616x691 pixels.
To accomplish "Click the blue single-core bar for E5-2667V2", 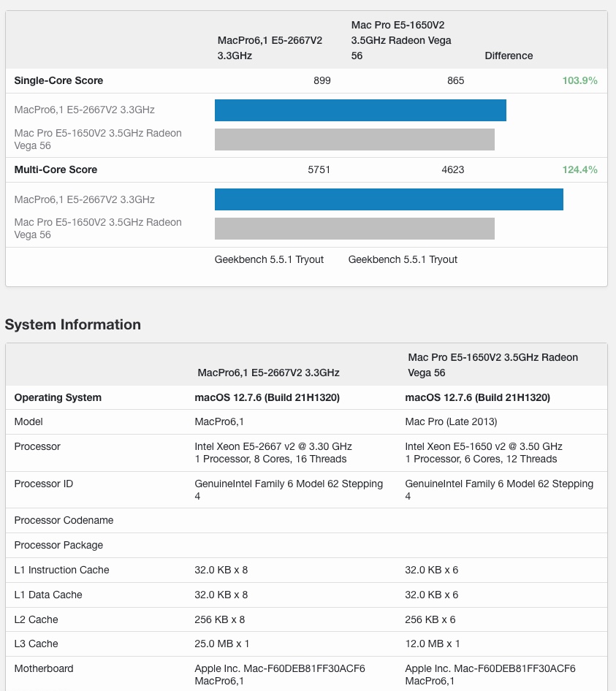I will point(360,110).
